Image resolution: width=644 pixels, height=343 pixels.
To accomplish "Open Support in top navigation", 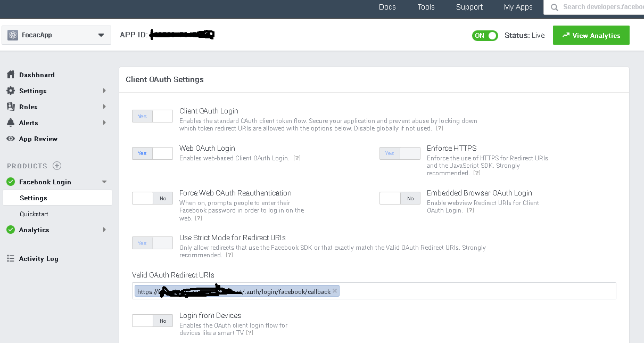I will point(469,7).
